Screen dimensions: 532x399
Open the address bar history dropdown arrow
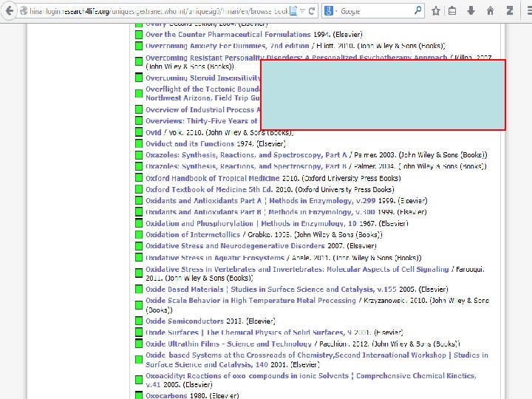(x=302, y=11)
